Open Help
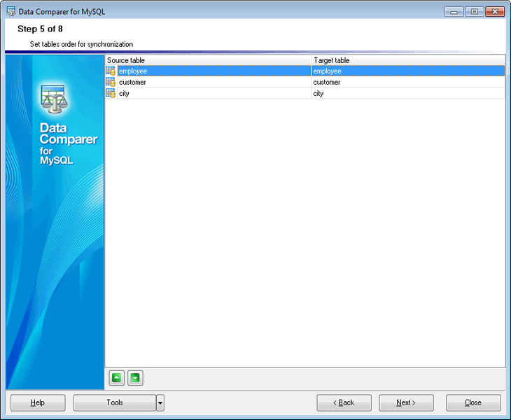This screenshot has height=420, width=511. point(38,402)
